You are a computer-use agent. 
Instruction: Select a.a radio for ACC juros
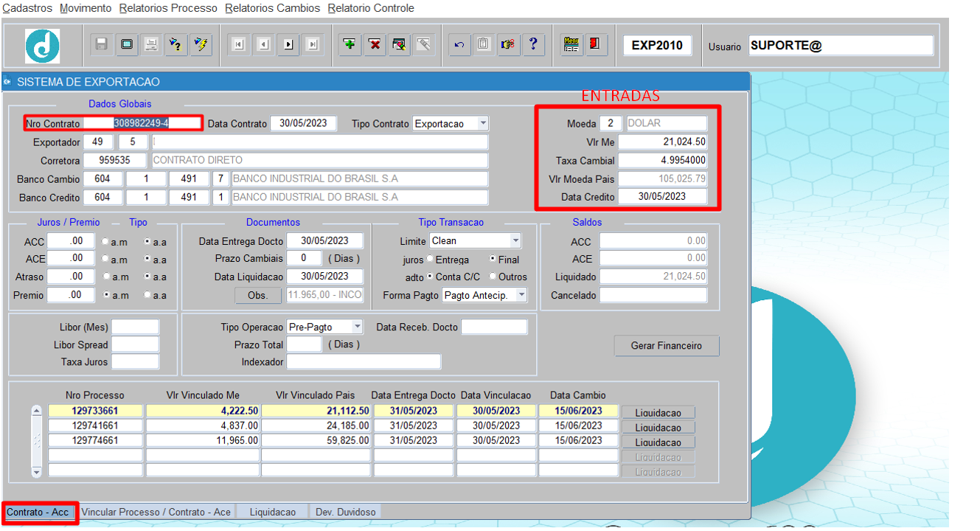[147, 241]
